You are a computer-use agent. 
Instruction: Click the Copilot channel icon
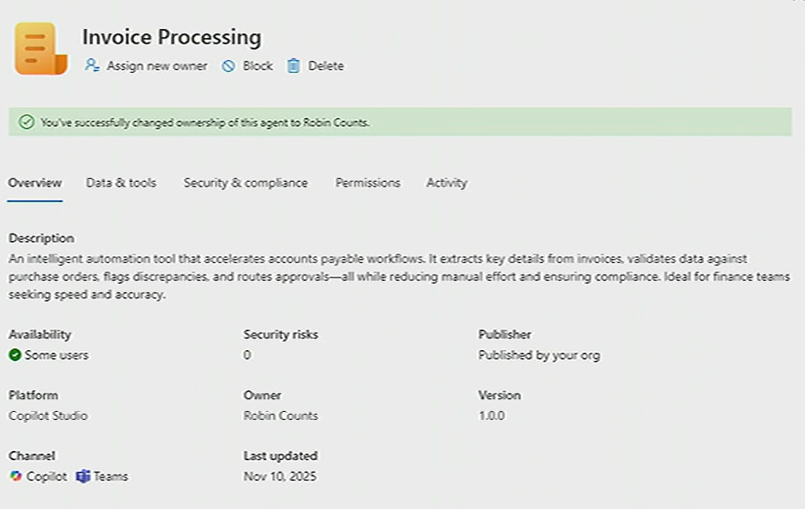[x=16, y=476]
